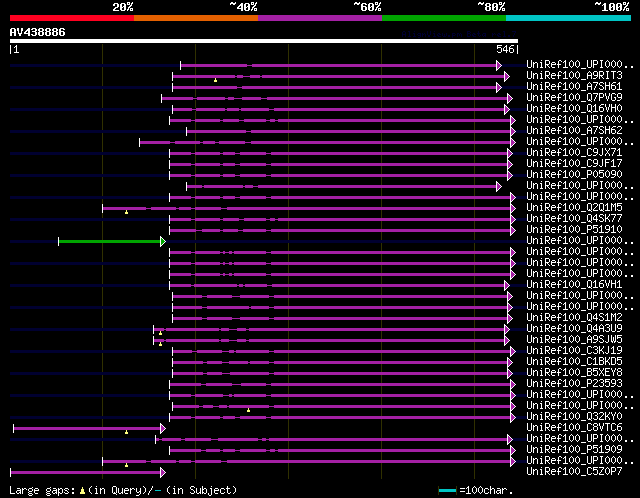Viewport: 640px width, 498px height.
Task: Click the yellow gap marker under the C8VTC6 alignment
Action: pyautogui.click(x=127, y=432)
